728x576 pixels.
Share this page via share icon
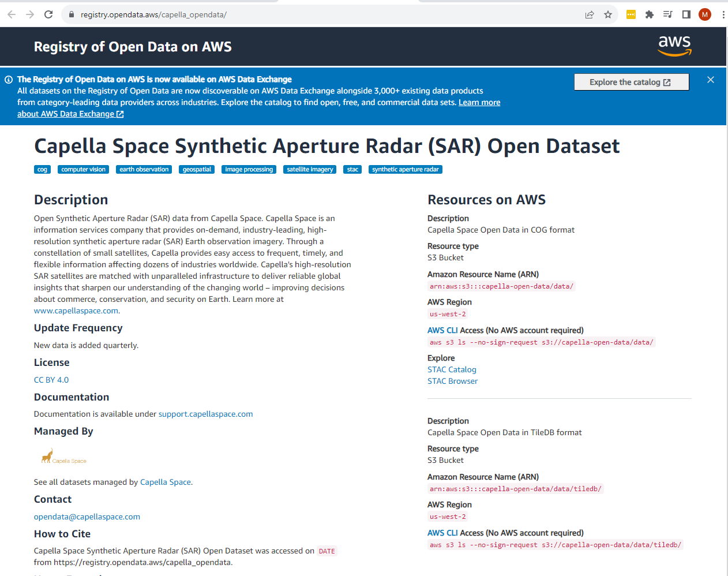[x=590, y=14]
